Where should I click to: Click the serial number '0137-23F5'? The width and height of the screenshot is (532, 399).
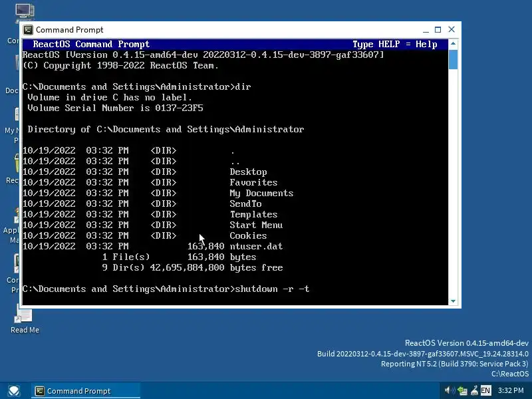179,108
